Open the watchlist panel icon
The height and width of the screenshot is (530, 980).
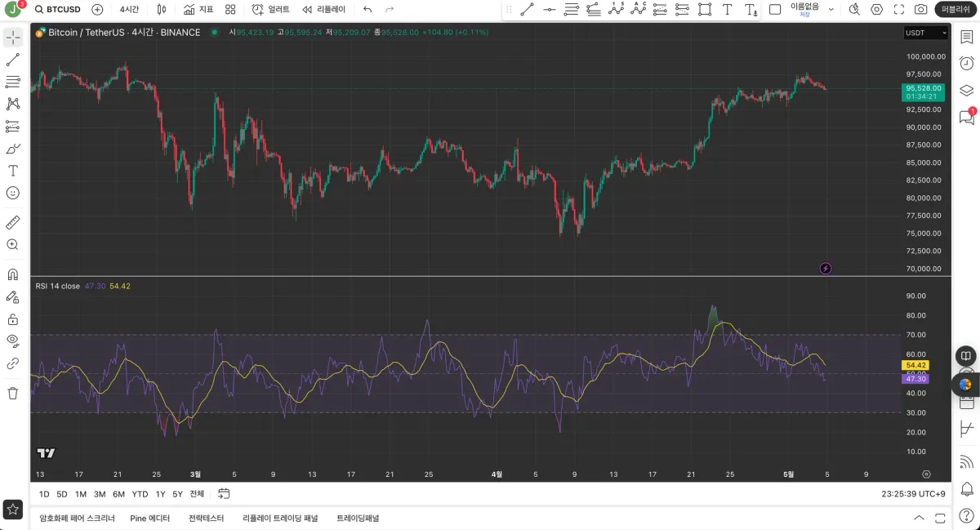coord(966,38)
